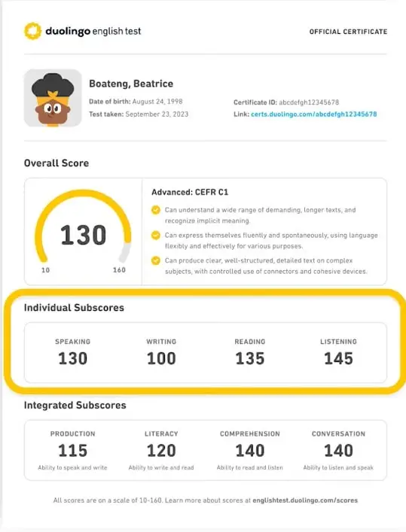This screenshot has height=532, width=406.
Task: Click the Literacy integrated subscore 120
Action: tap(161, 451)
